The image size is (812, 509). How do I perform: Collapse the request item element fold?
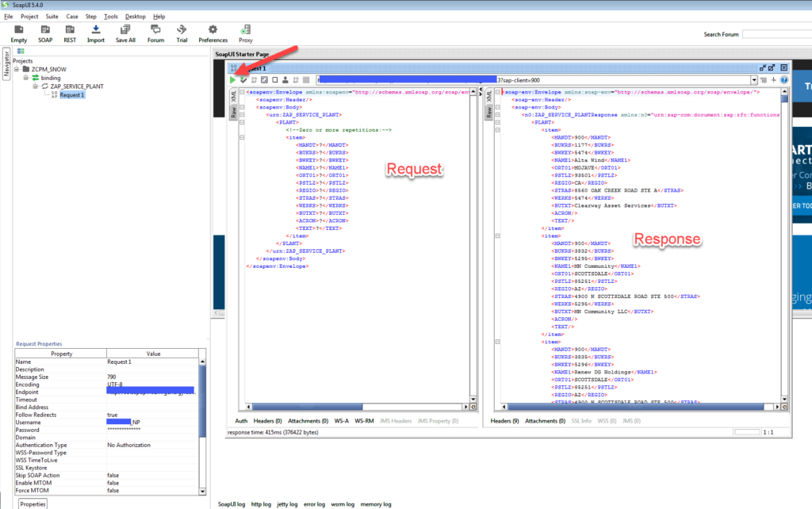(242, 137)
